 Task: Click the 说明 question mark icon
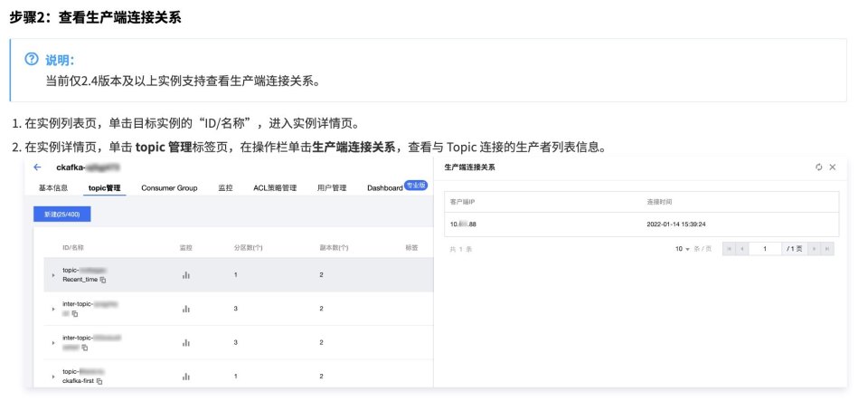click(33, 60)
